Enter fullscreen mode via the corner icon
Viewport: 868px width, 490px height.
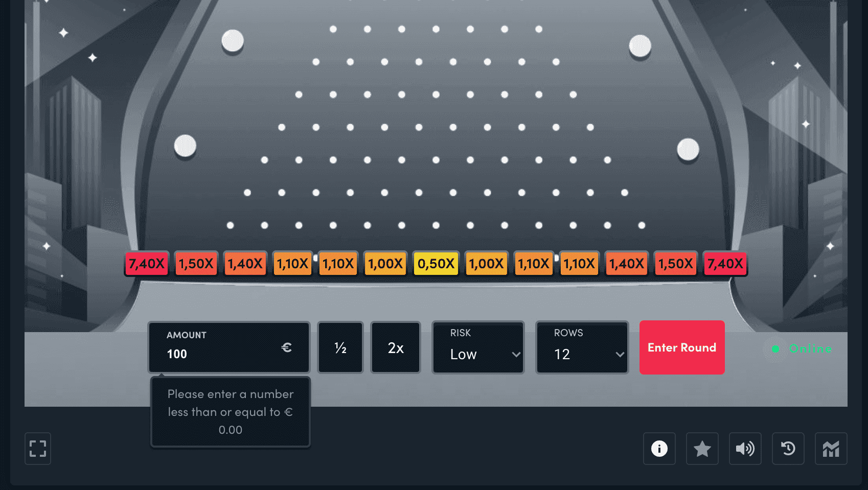click(x=38, y=449)
